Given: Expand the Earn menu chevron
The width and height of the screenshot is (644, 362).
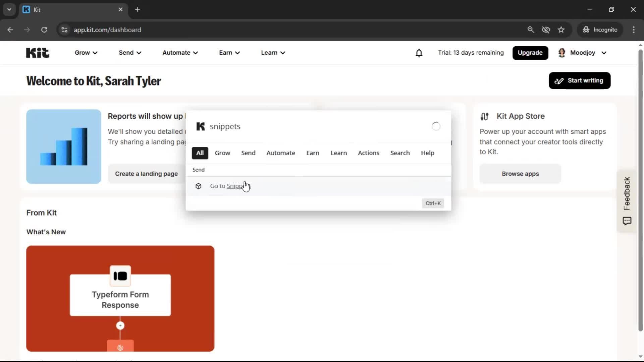Looking at the screenshot, I should [x=237, y=53].
